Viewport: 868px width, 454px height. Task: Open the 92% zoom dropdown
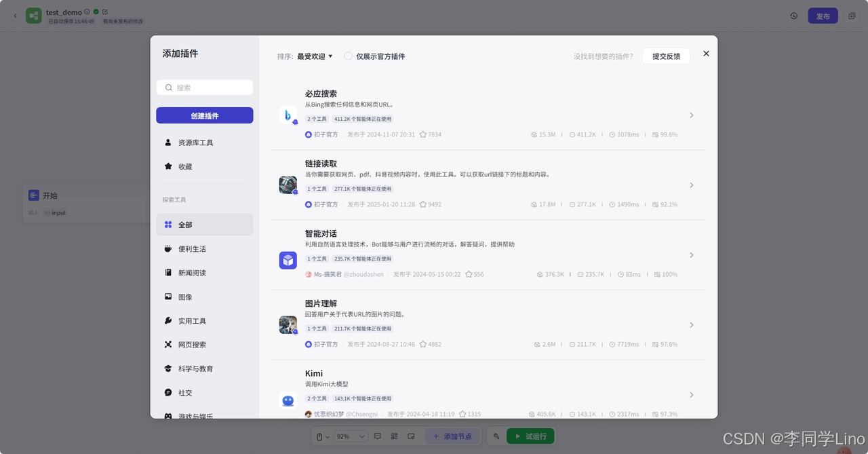(351, 436)
